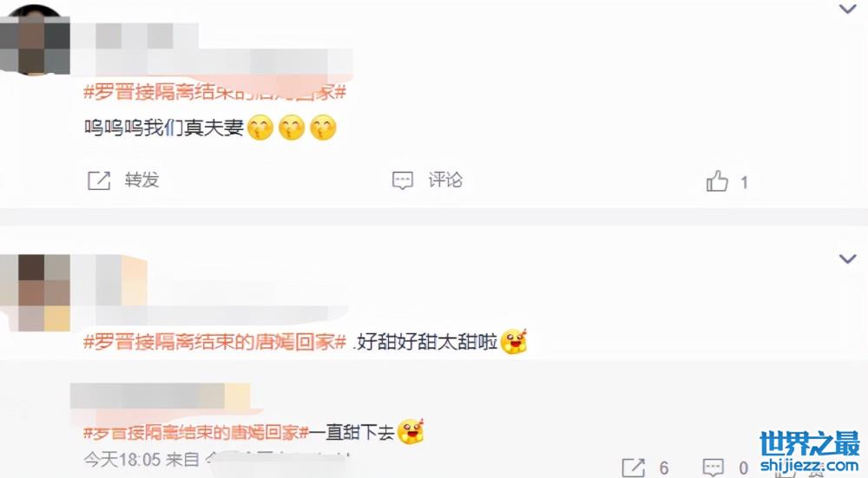Open the chevron menu above the first post's avatar row
This screenshot has width=868, height=478.
847,9
